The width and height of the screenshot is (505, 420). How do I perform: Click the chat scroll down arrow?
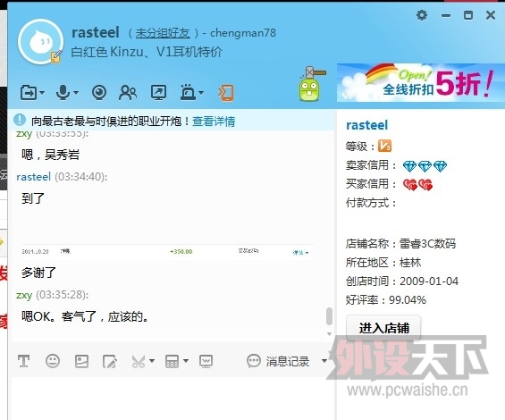(x=329, y=334)
